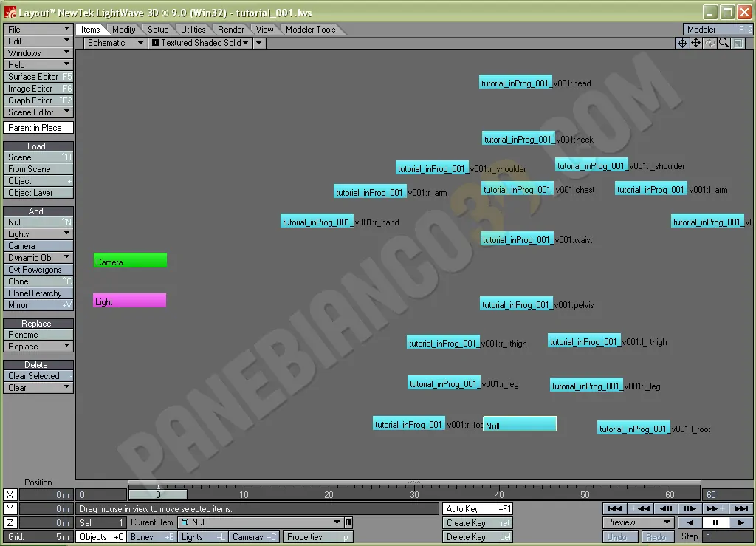Click the start frame field showing 0
The width and height of the screenshot is (756, 546).
pos(101,494)
